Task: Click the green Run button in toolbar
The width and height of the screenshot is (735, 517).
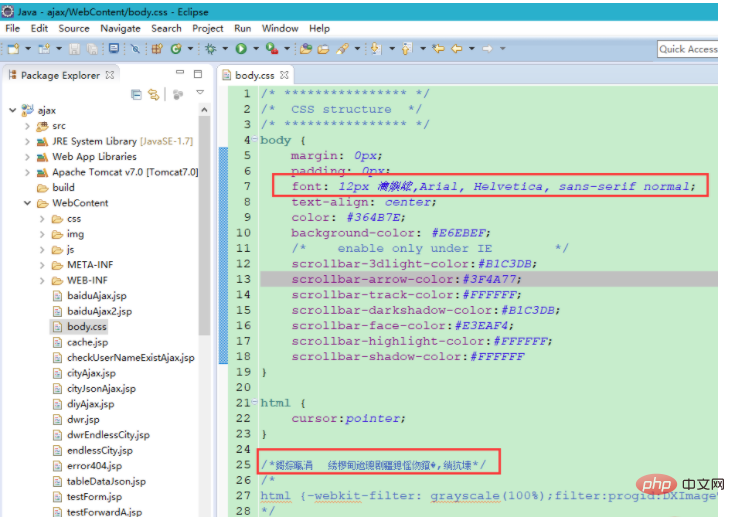Action: click(240, 48)
